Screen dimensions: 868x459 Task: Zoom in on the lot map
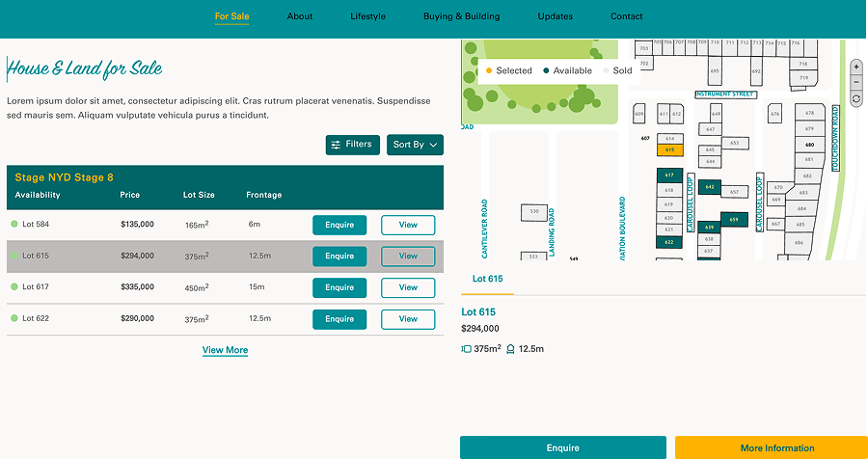pos(856,67)
